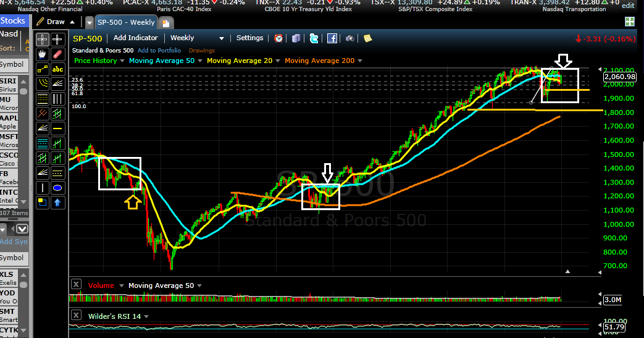Open the Volume indicator dropdown arrow
This screenshot has width=644, height=338.
tap(122, 285)
